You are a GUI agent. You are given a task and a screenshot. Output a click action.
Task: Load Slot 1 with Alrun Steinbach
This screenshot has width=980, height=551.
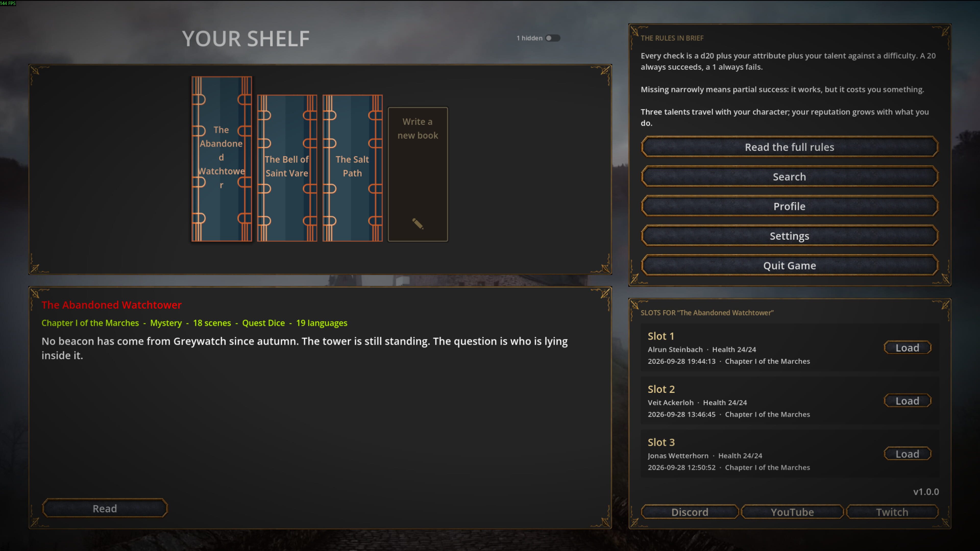(907, 347)
